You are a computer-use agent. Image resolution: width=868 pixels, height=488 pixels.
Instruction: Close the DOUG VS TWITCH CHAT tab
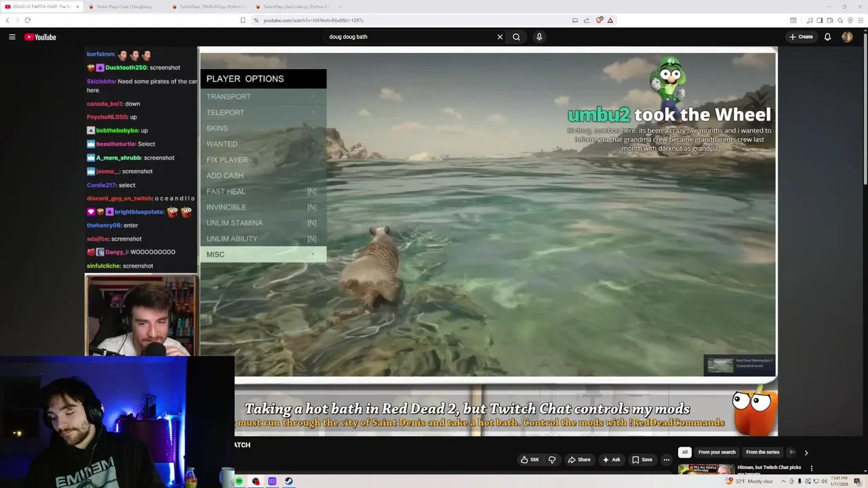77,7
